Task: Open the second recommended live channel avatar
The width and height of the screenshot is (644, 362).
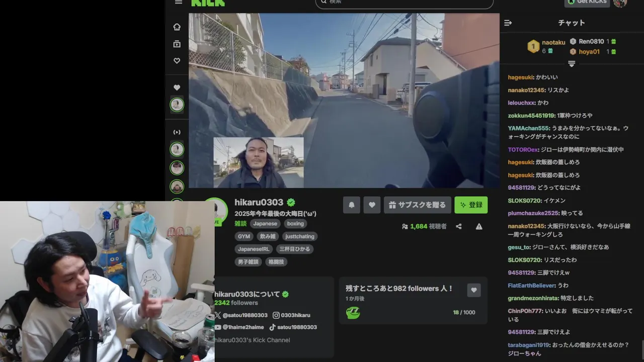Action: [177, 168]
